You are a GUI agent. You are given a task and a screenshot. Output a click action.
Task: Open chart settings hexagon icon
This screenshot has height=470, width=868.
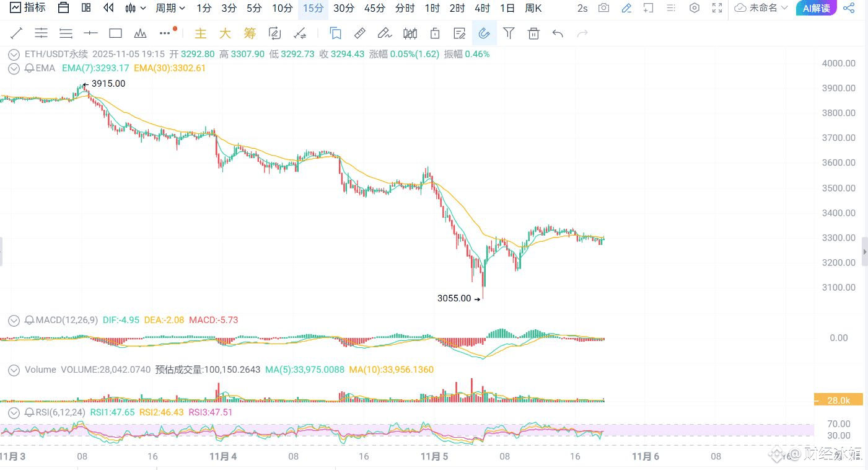pos(695,8)
